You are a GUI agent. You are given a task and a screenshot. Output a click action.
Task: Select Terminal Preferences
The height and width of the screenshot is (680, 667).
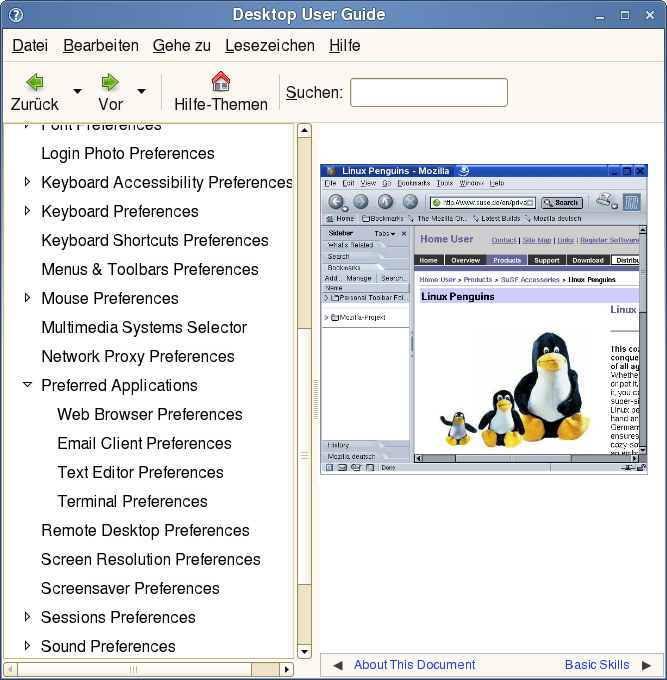[x=133, y=501]
